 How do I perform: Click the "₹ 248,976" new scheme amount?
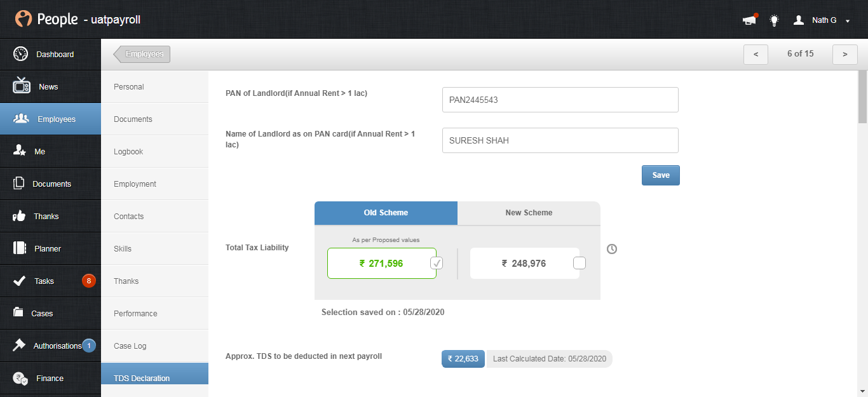coord(524,264)
